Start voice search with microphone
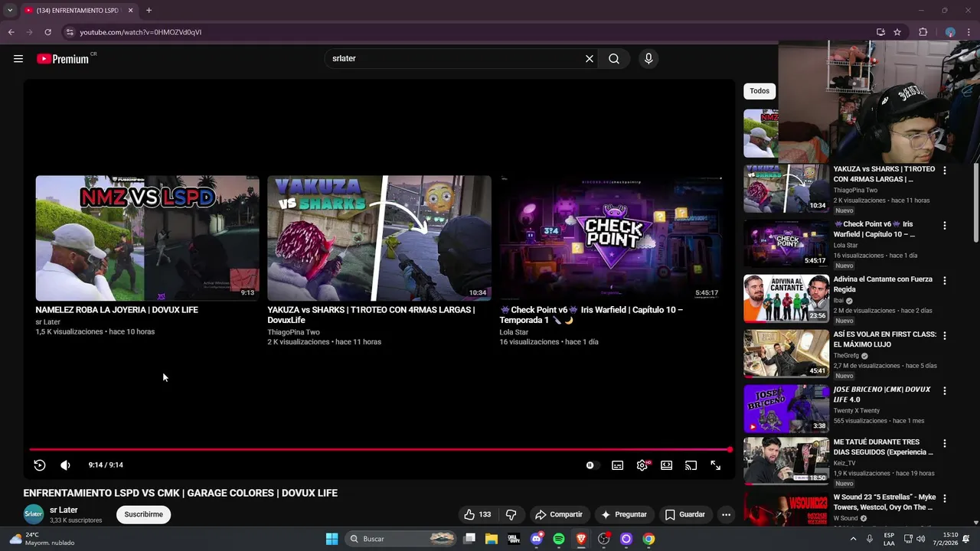The image size is (980, 551). pos(648,59)
